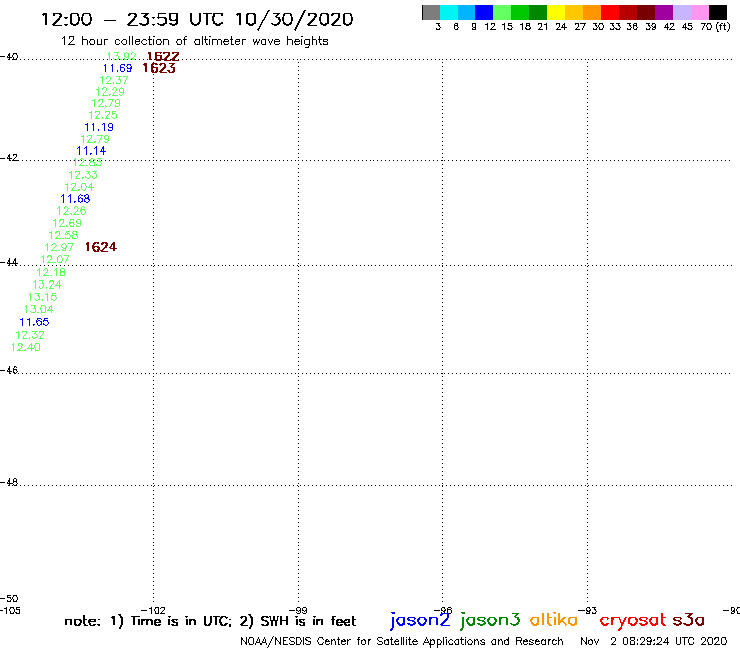
Task: Click the Nov 2 08:29:24 UTC 2020 timestamp
Action: (654, 641)
